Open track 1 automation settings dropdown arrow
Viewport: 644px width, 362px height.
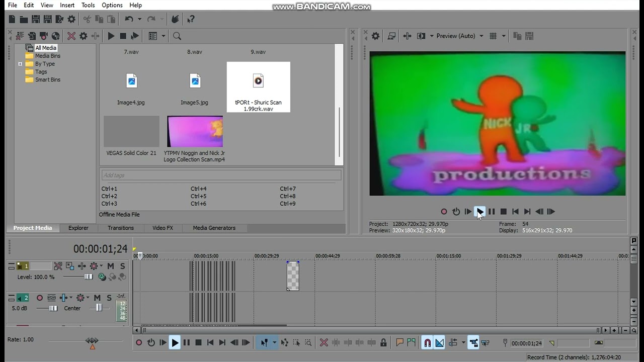[x=101, y=266]
